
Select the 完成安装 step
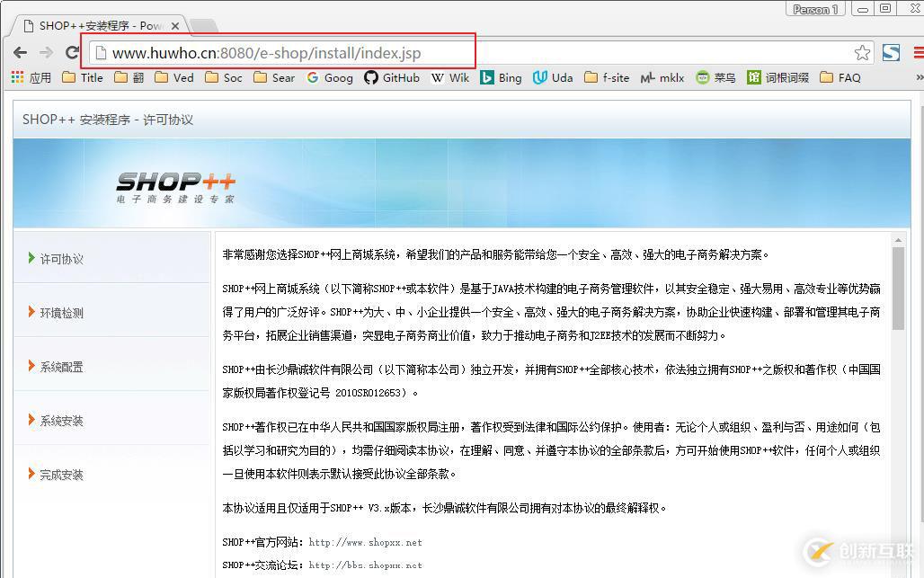[112, 475]
